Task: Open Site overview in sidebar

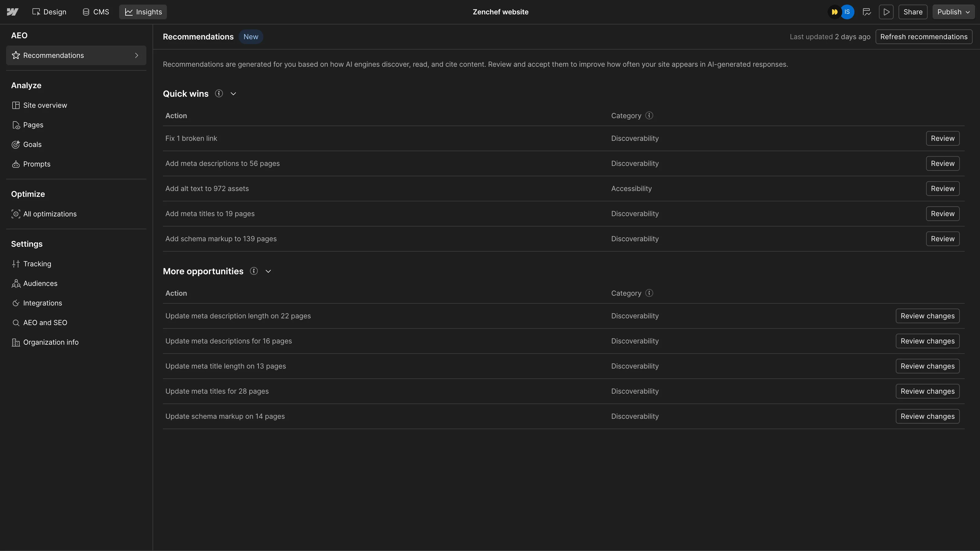Action: (x=76, y=105)
